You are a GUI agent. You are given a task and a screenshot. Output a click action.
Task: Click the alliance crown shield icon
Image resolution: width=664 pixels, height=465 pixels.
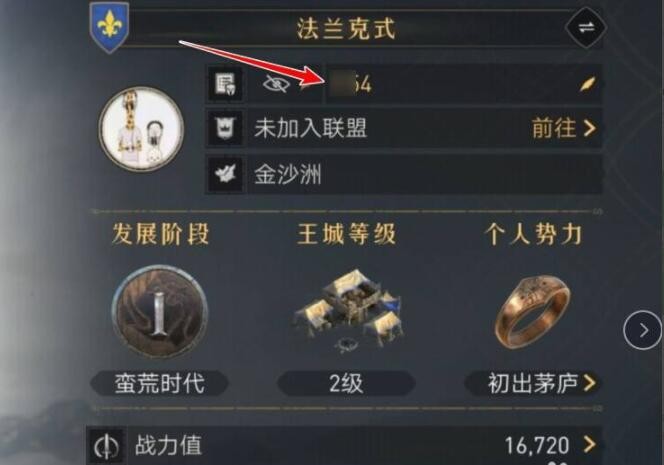coord(225,128)
